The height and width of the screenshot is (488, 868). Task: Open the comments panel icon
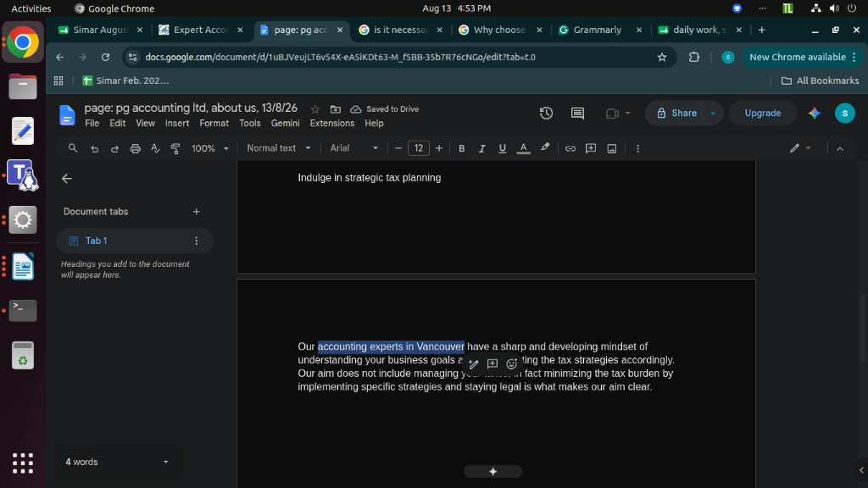577,113
